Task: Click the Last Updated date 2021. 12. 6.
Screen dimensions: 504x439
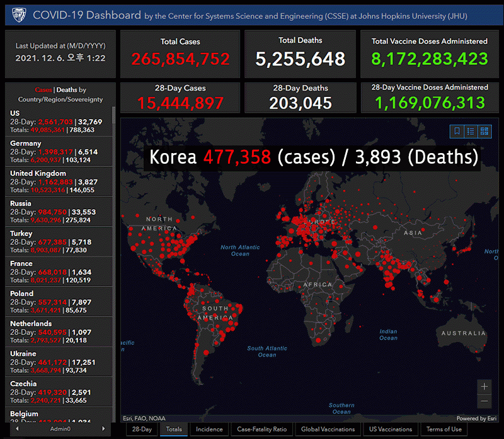Action: coord(40,58)
